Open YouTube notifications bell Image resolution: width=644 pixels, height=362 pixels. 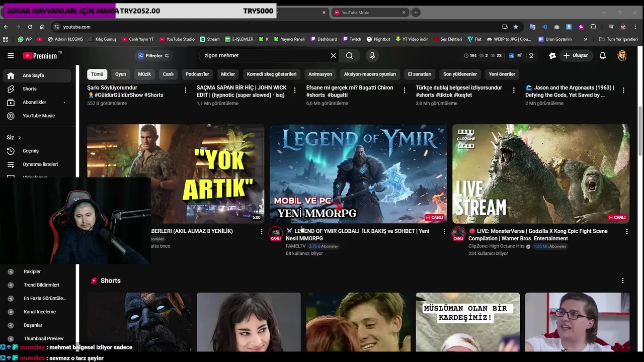click(x=602, y=56)
